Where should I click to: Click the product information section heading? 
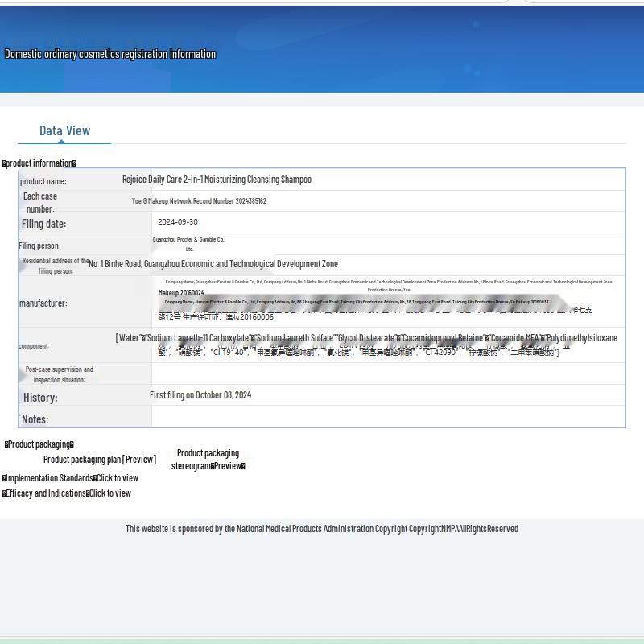pyautogui.click(x=39, y=163)
